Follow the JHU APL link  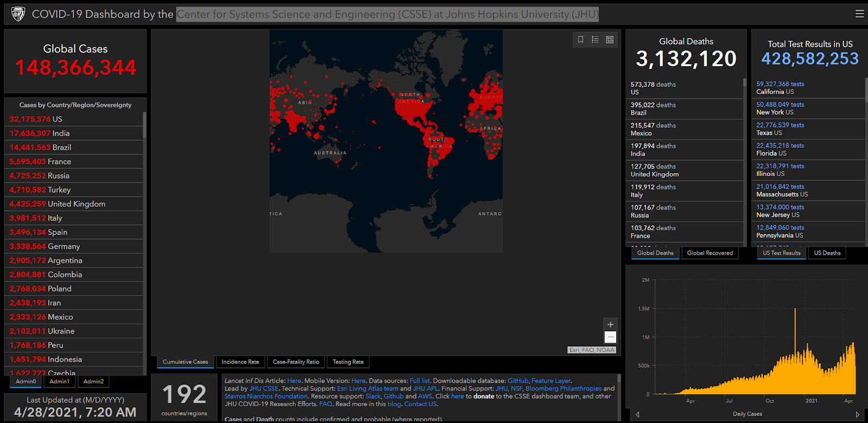click(x=425, y=389)
